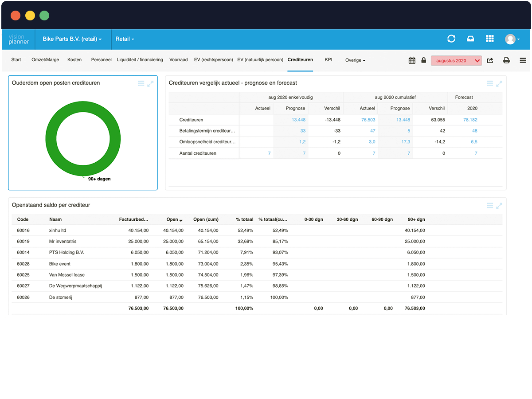The image size is (532, 399).
Task: Select the Van Mossel lease row
Action: coord(257,275)
